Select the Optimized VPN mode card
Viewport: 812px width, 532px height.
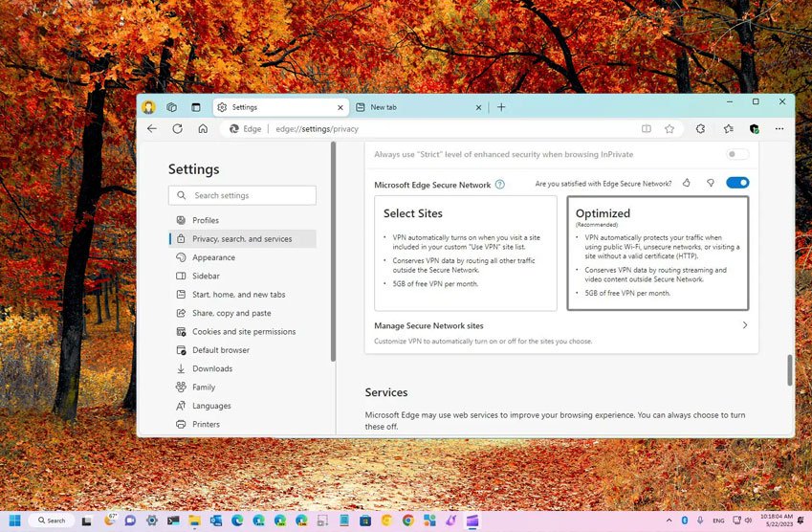[657, 254]
